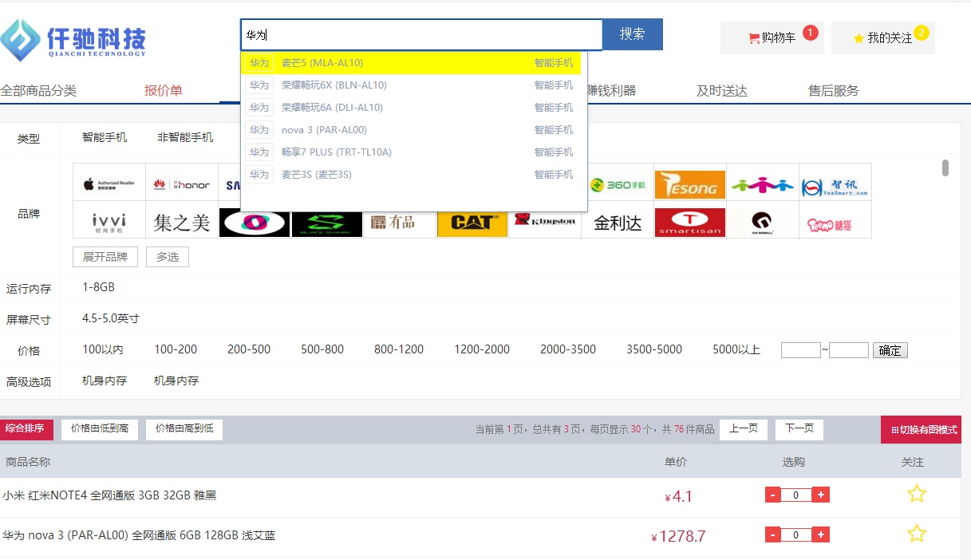Filter price 500-800
971x560 pixels.
pos(322,349)
